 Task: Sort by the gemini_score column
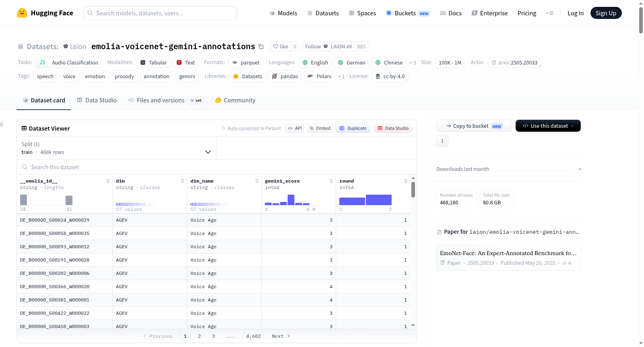coord(331,181)
